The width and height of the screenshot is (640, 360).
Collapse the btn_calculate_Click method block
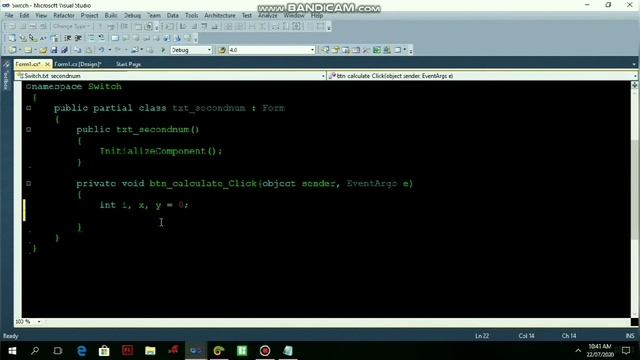[29, 184]
